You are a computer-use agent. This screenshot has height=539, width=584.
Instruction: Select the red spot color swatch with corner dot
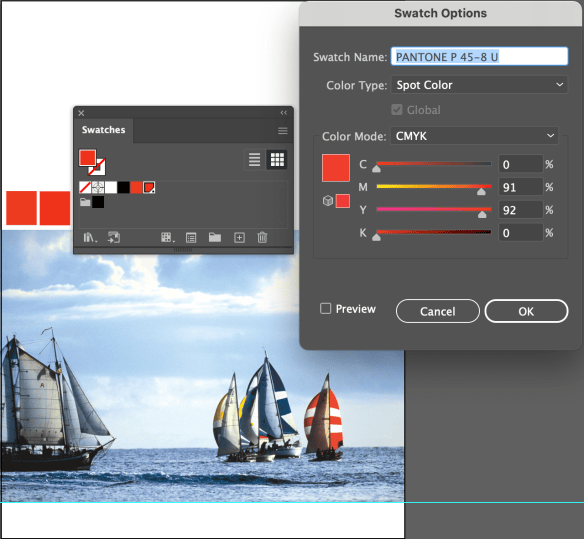coord(149,187)
